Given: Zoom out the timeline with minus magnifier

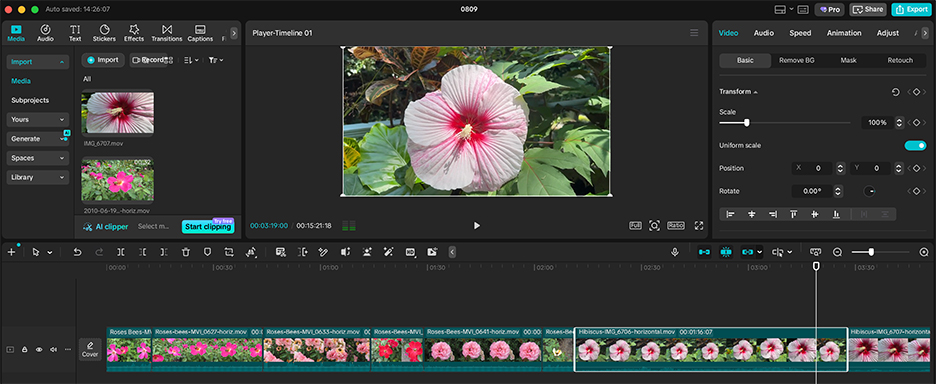Looking at the screenshot, I should (837, 252).
